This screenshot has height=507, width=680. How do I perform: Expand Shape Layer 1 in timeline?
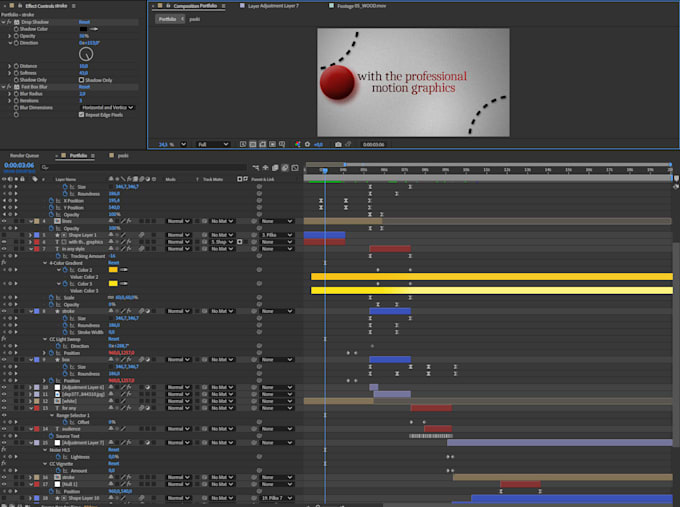(30, 235)
